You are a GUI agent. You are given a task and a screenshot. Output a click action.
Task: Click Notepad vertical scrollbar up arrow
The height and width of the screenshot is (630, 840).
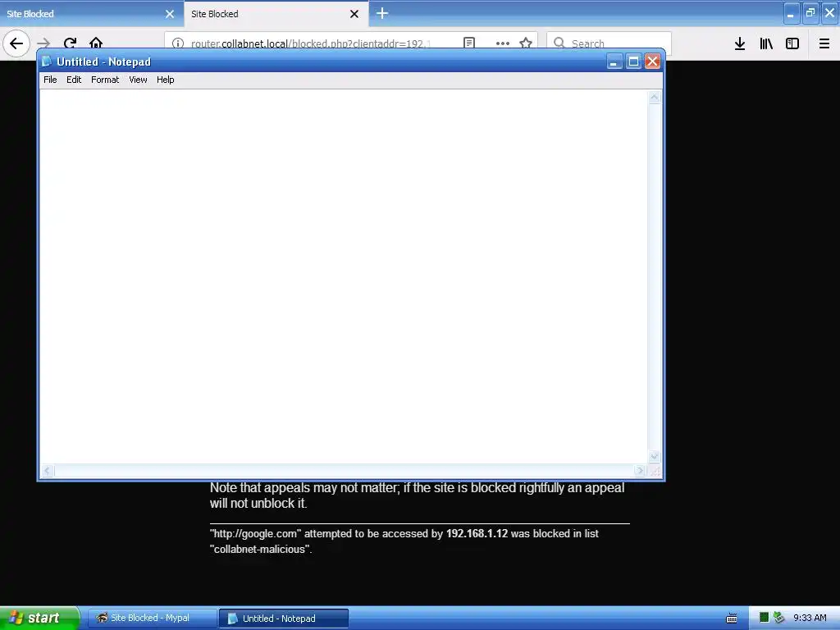click(654, 98)
